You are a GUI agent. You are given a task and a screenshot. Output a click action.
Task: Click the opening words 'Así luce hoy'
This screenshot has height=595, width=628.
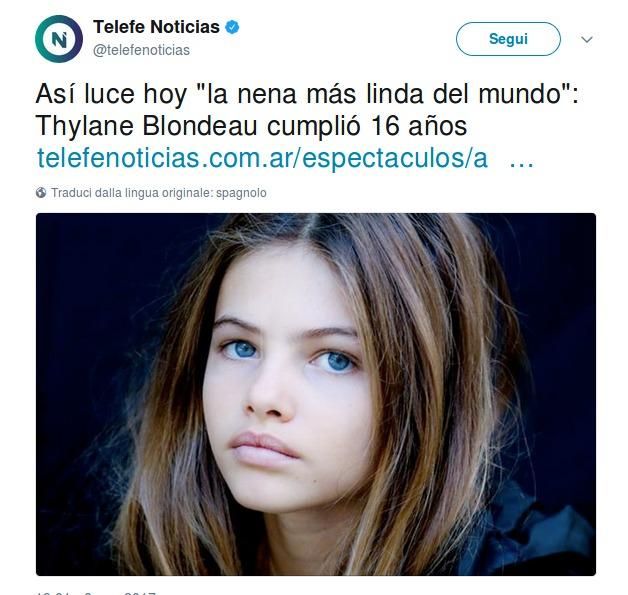[x=111, y=94]
